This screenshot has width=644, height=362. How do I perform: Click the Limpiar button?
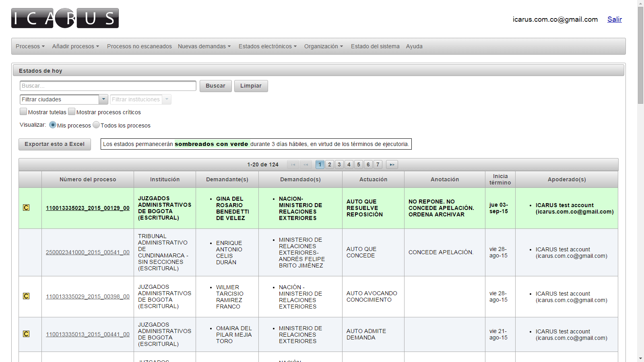coord(251,86)
